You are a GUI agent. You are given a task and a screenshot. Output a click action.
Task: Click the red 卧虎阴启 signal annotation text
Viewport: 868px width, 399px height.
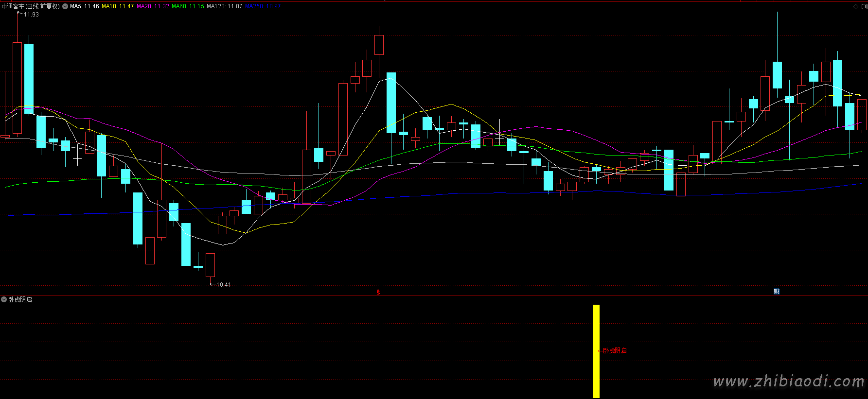click(x=615, y=350)
